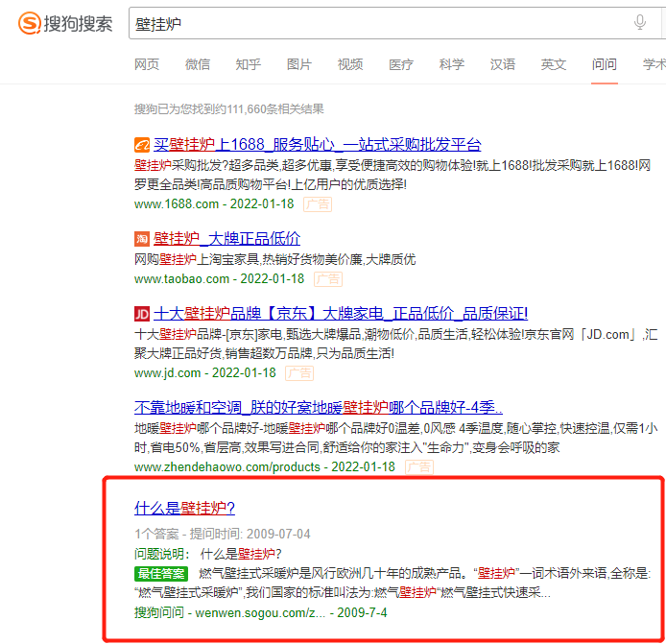This screenshot has height=644, width=666.
Task: Switch to the 图片 tab
Action: [x=299, y=64]
